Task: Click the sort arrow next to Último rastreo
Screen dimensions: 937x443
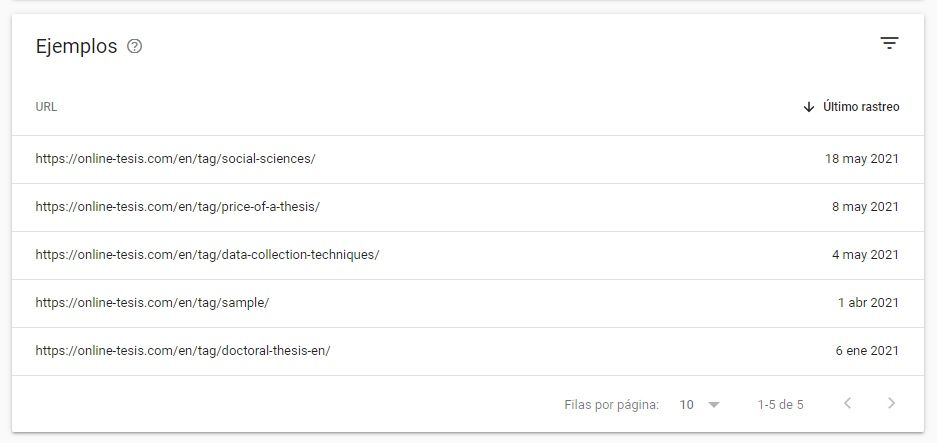Action: (x=809, y=107)
